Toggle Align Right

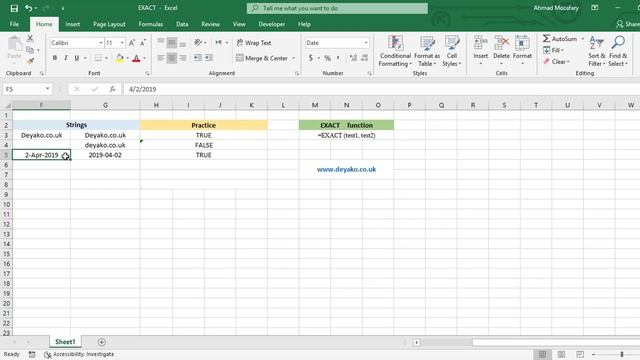(182, 58)
